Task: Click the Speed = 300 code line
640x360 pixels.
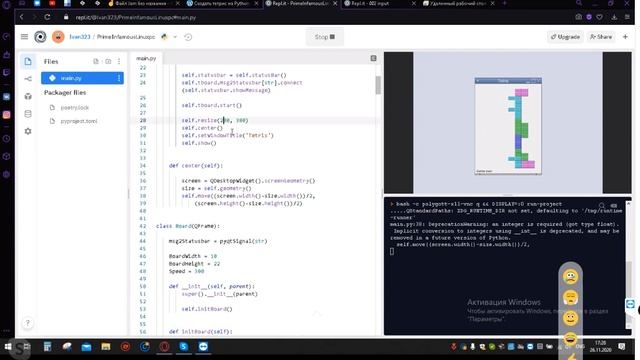Action: 187,271
